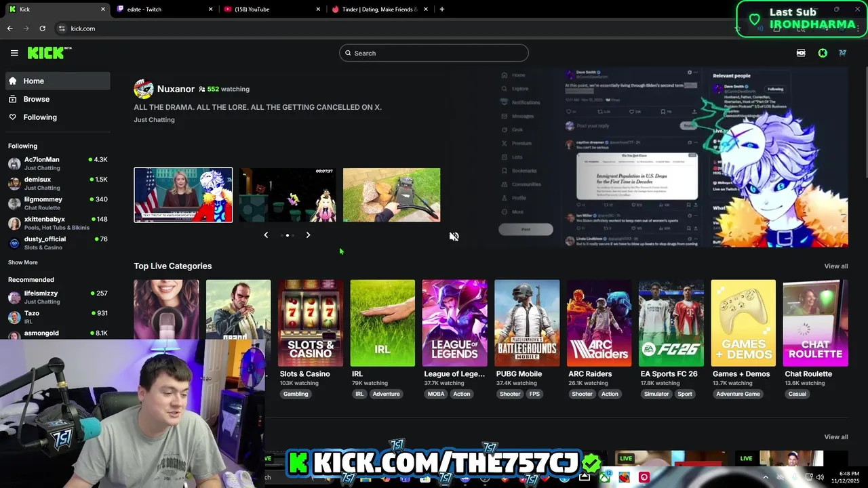Open lilgmommey channel in sidebar

58,203
